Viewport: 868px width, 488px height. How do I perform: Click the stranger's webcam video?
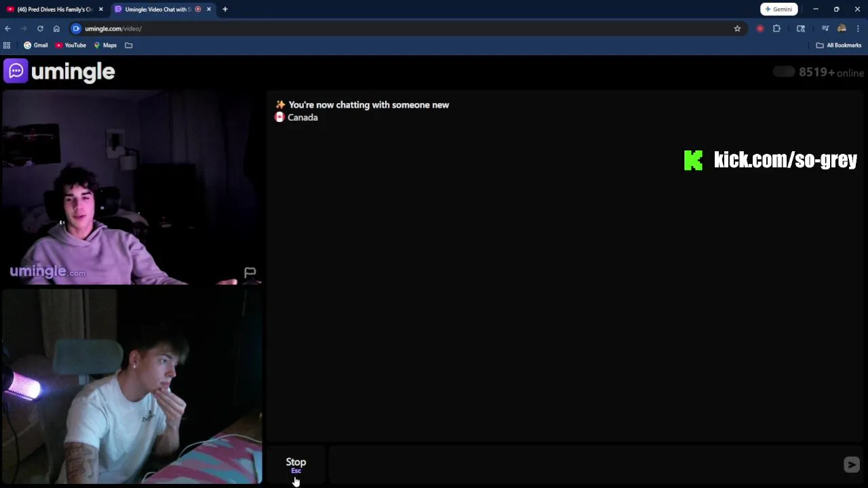tap(132, 188)
